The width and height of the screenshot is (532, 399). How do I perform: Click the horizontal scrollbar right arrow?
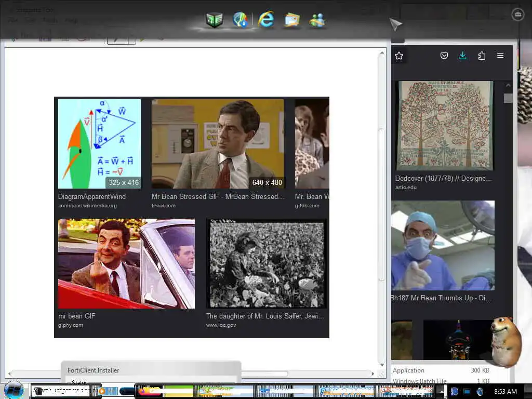[x=373, y=374]
